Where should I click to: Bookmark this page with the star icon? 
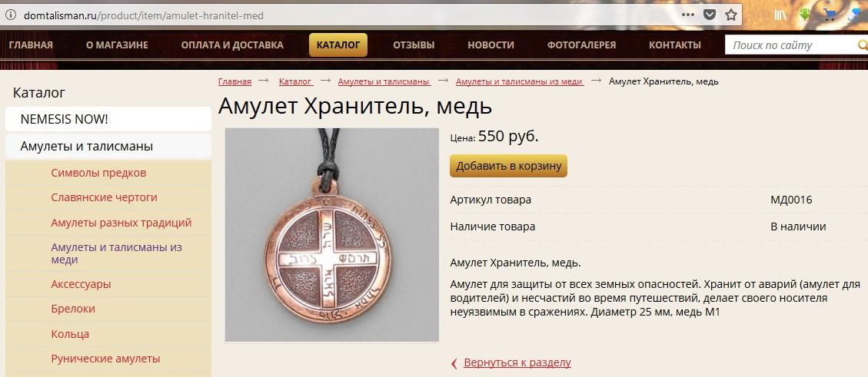click(731, 15)
